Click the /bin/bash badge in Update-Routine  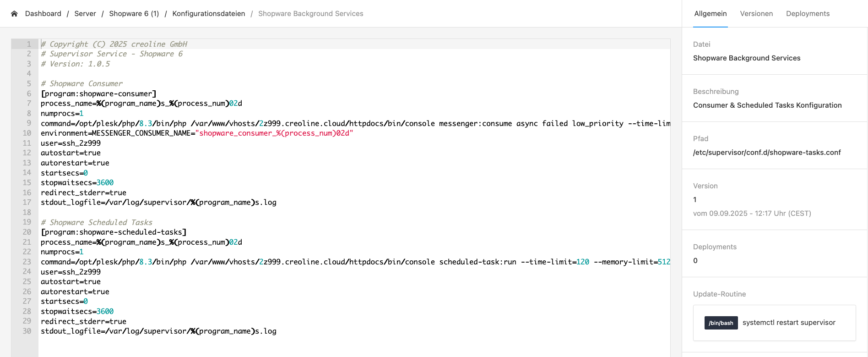721,323
